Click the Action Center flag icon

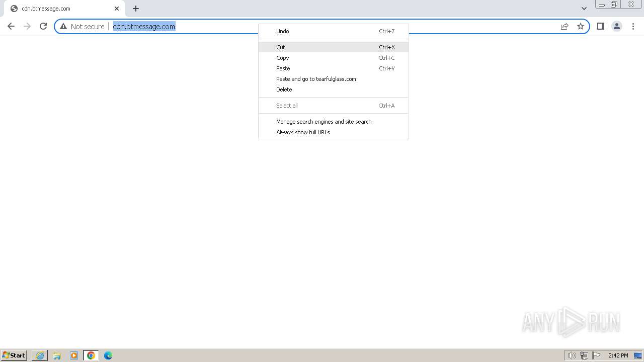(596, 355)
